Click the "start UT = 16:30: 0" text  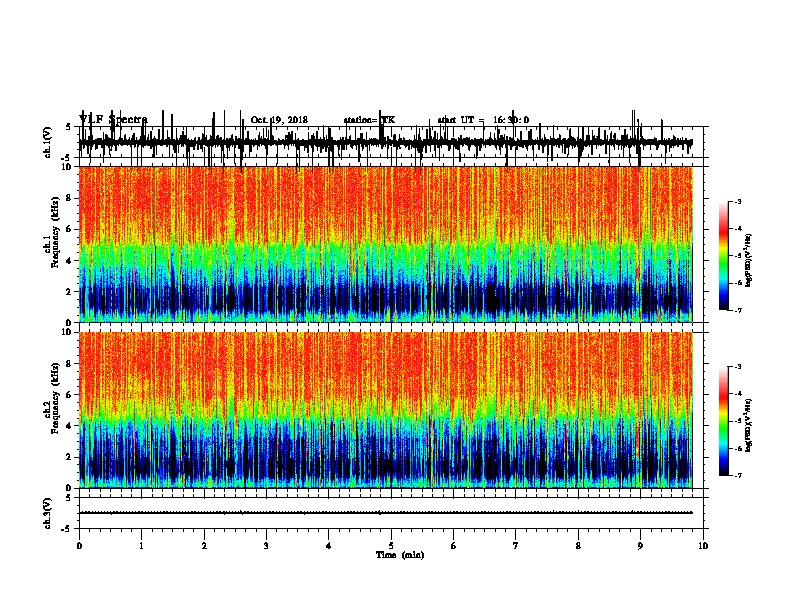pos(483,120)
